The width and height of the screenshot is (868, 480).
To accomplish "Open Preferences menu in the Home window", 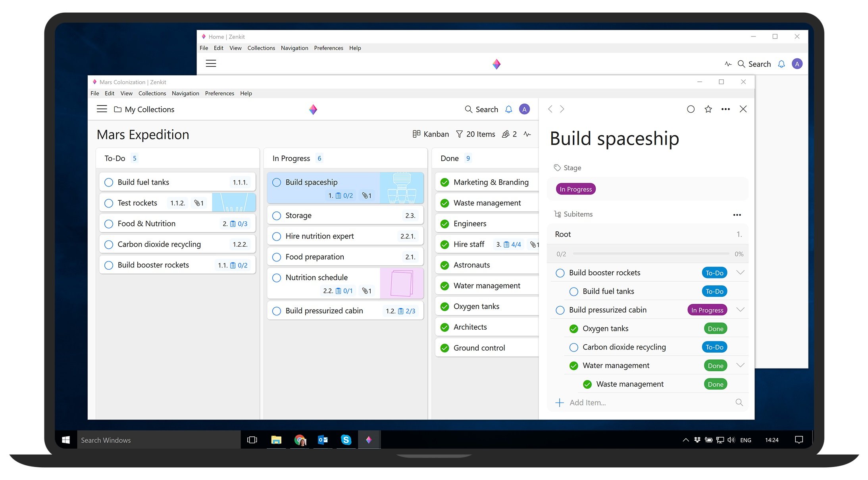I will pyautogui.click(x=328, y=48).
